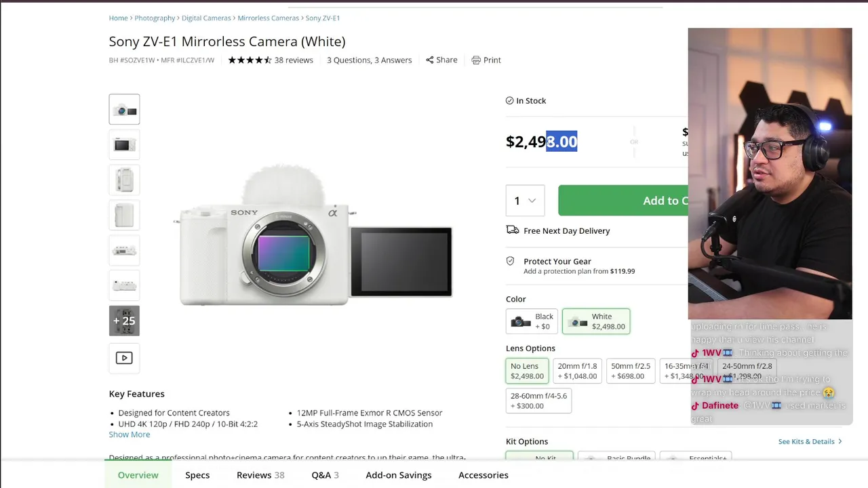Image resolution: width=868 pixels, height=488 pixels.
Task: Click the Protect Your Gear shield icon
Action: (511, 262)
